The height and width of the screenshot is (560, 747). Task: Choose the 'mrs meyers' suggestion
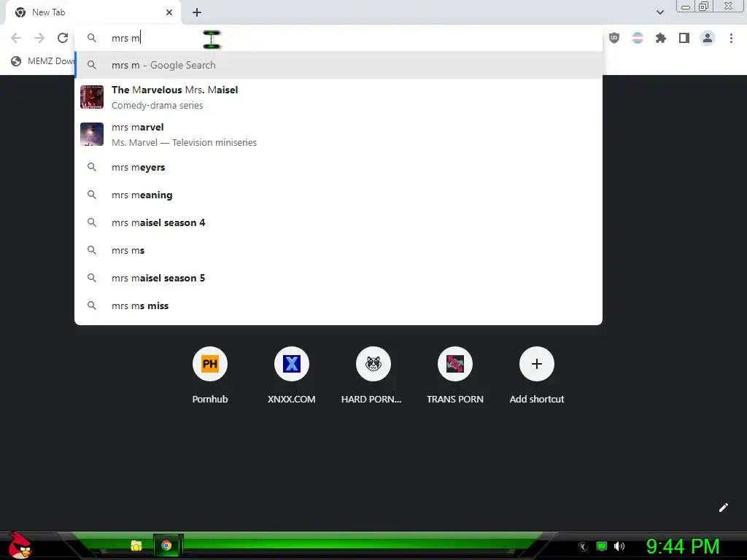(338, 167)
